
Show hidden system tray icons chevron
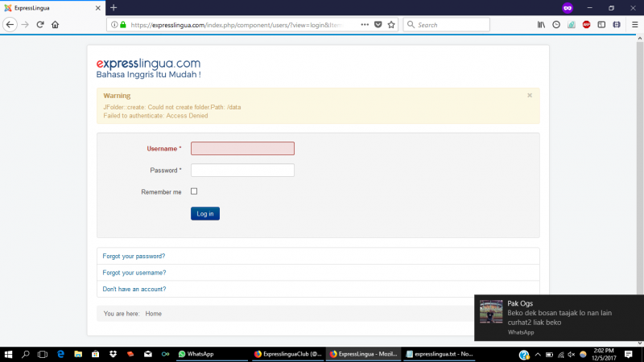538,355
